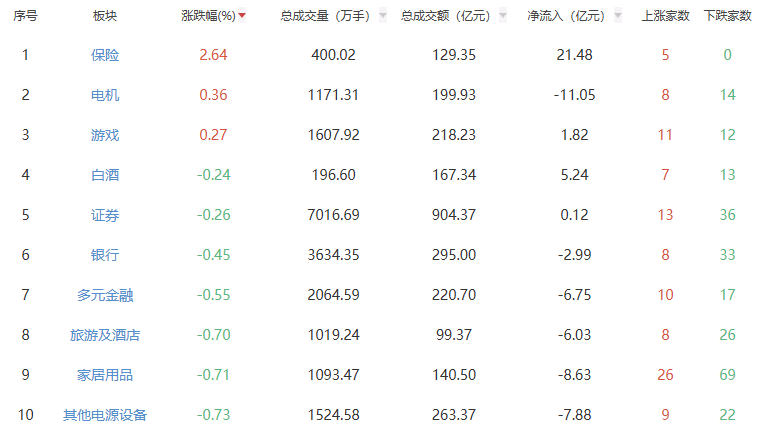Click the sort arrow beside 净流入（亿元）
762x440 pixels.
tap(616, 16)
